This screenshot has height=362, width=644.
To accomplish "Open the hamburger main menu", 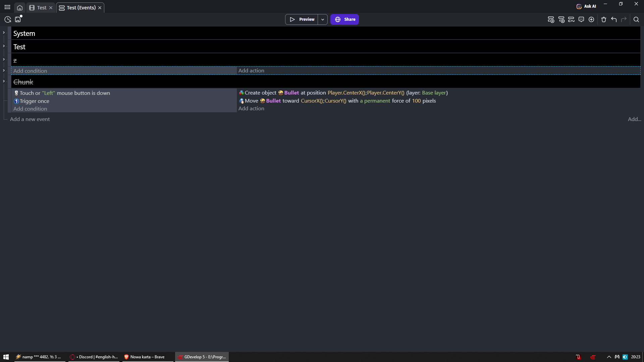I will point(7,7).
